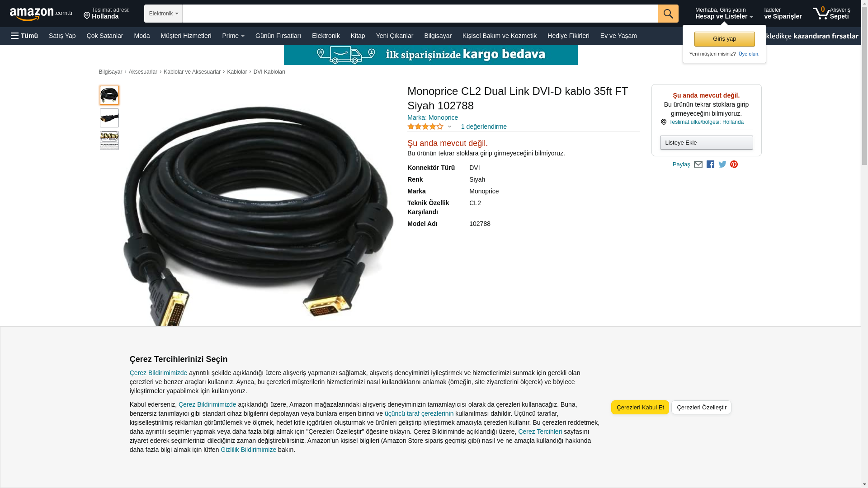
Task: Open the Tümü hamburger menu
Action: [x=24, y=36]
